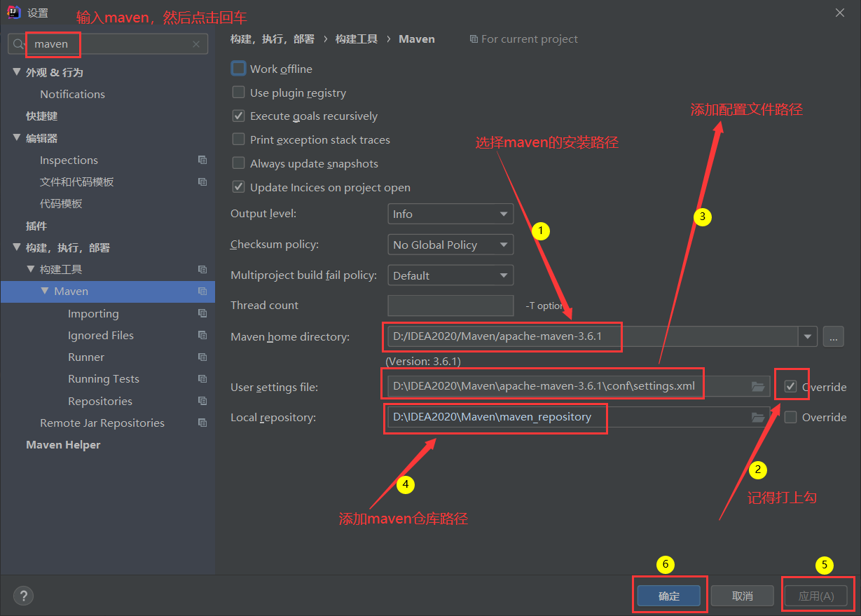Click the project-scope icon in the selected Maven row
861x616 pixels.
tap(202, 291)
